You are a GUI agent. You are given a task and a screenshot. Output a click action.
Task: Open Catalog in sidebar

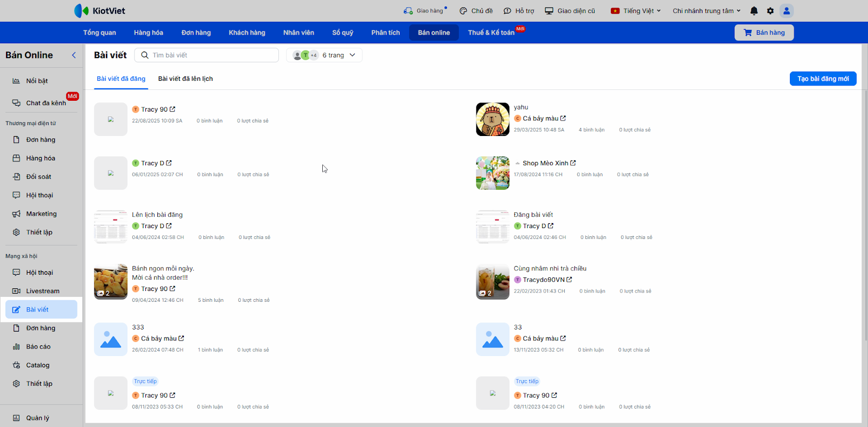click(41, 365)
